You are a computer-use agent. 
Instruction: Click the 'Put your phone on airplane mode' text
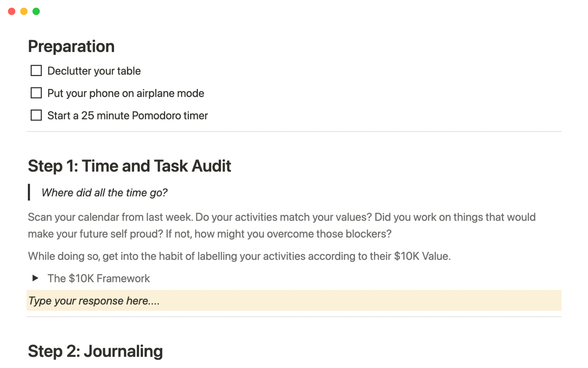point(126,93)
